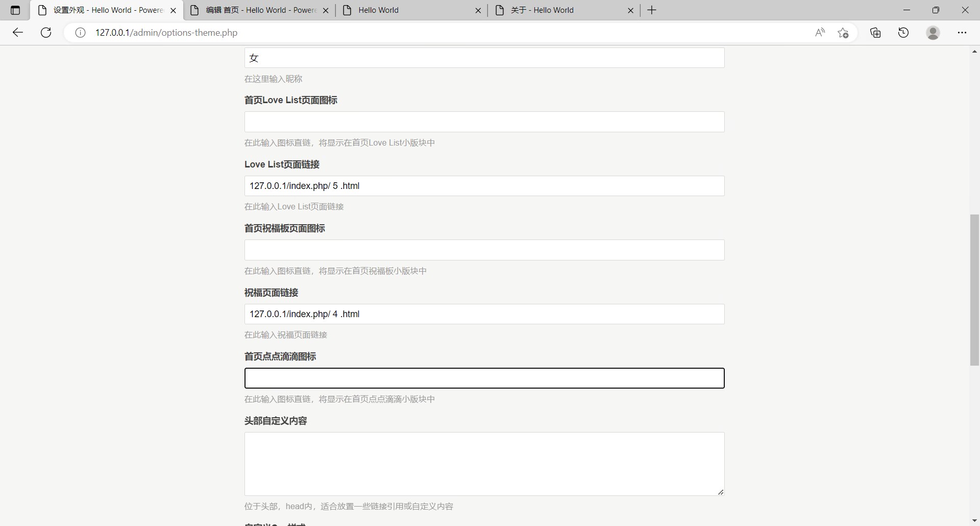Restore down the browser window

click(936, 10)
